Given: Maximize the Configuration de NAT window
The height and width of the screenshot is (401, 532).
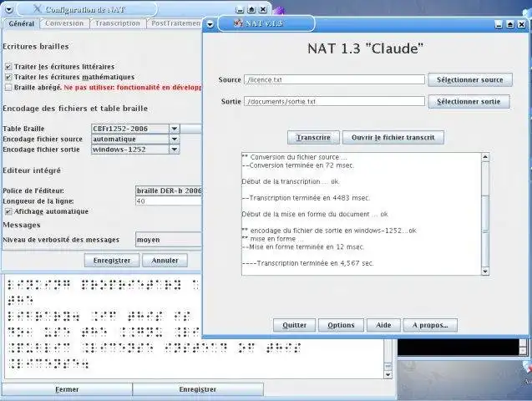Looking at the screenshot, I should coord(251,9).
